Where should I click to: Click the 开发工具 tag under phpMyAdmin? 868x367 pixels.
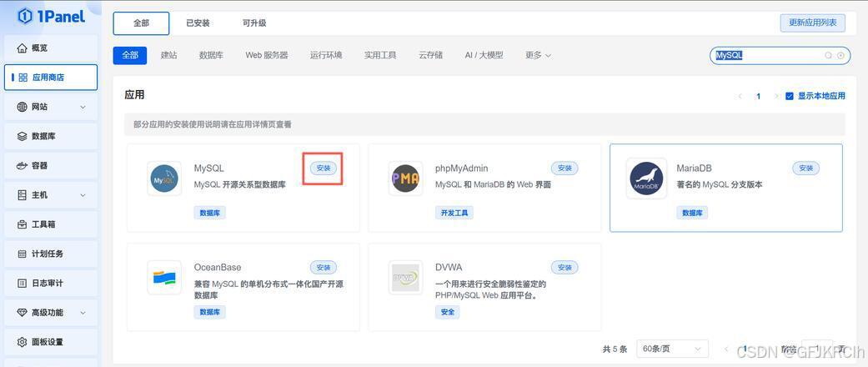tap(454, 213)
